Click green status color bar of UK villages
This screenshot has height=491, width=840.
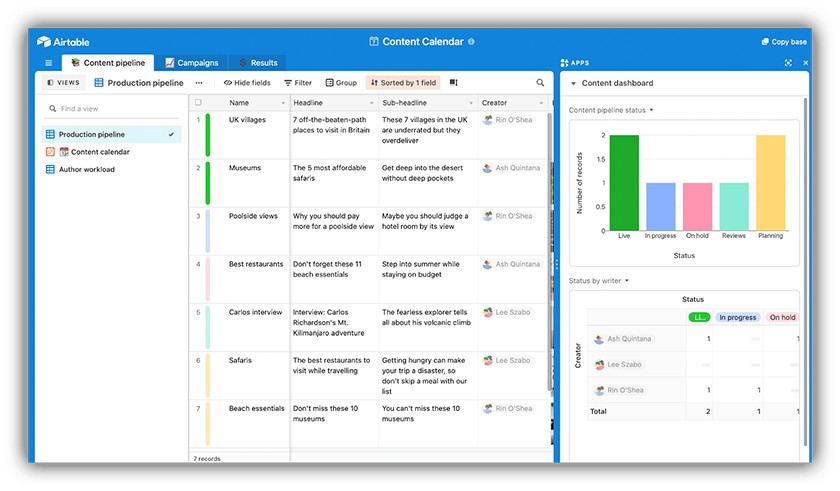pos(208,135)
